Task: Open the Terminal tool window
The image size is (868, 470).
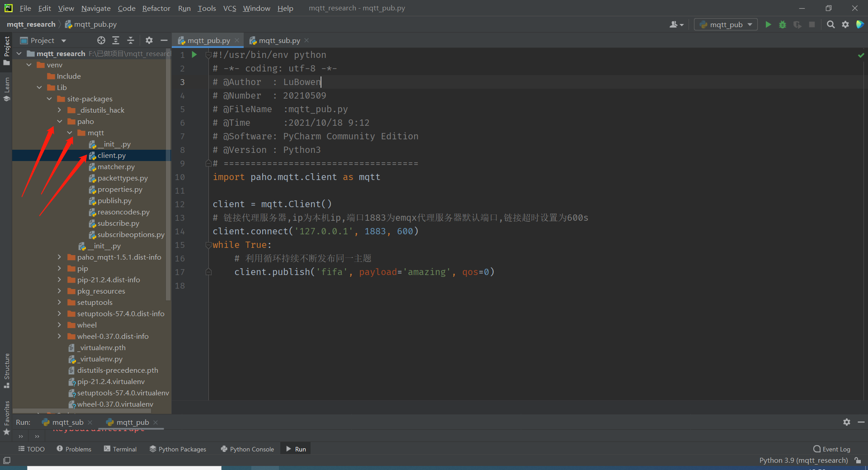Action: [120, 449]
